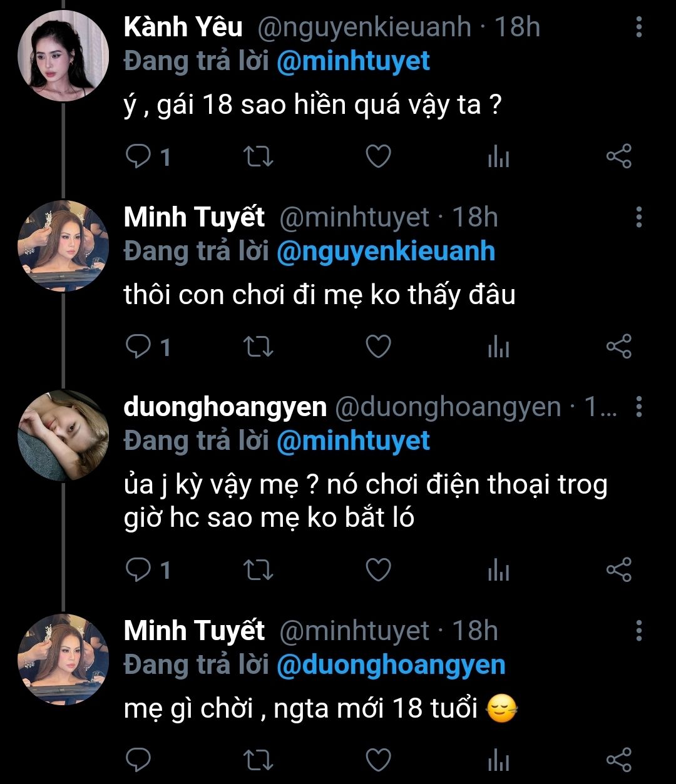Share Kành Yêu's tweet
The width and height of the screenshot is (676, 784).
point(619,156)
